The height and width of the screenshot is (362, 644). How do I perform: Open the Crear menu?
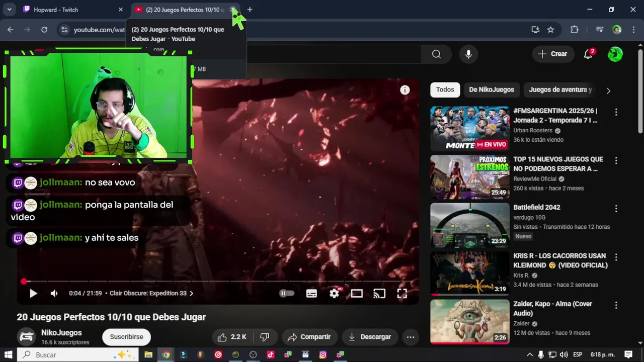(552, 54)
